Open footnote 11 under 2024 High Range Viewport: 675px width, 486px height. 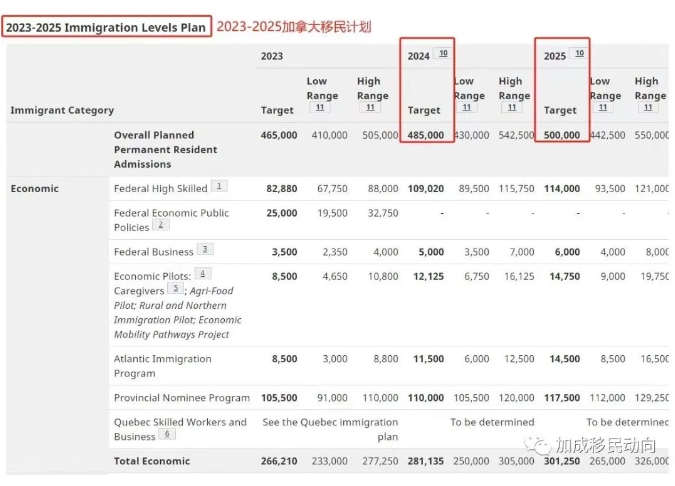pos(512,108)
